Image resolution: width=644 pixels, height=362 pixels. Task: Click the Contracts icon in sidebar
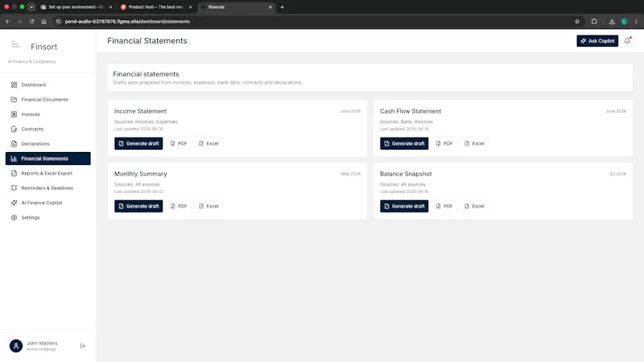tap(14, 129)
